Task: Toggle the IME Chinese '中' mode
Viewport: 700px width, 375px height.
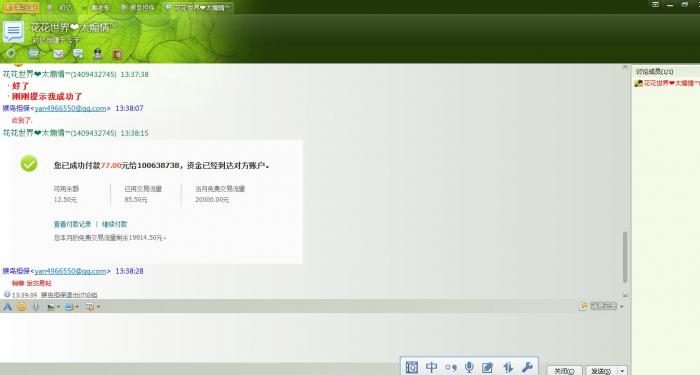Action: (432, 367)
